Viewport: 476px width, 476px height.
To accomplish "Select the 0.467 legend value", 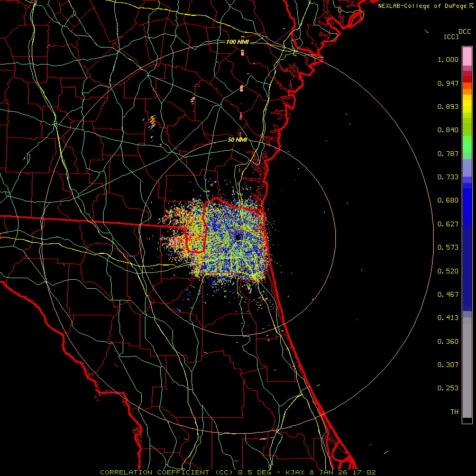I will (x=448, y=295).
